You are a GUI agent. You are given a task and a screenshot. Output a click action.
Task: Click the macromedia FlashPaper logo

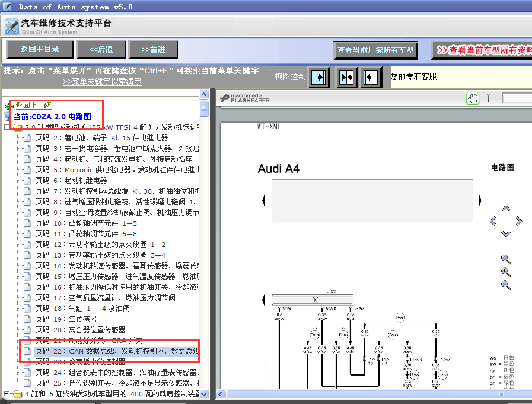tap(245, 98)
